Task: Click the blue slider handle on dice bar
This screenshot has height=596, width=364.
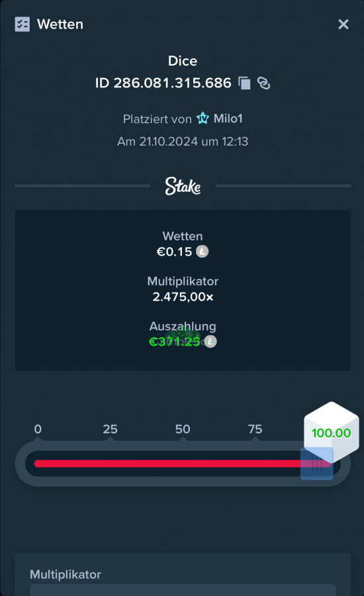Action: [317, 464]
